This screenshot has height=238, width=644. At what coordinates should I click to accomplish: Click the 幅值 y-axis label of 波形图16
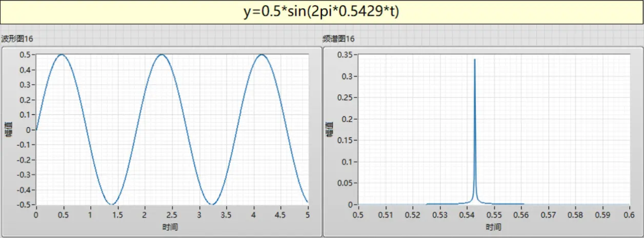[x=9, y=130]
